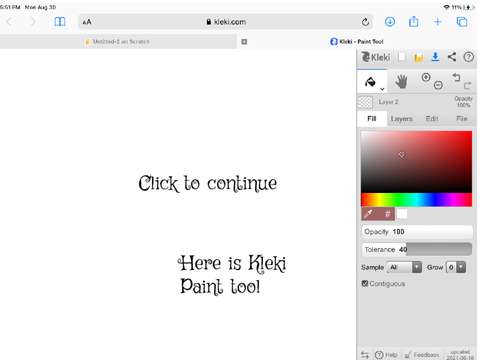Click the white secondary color swatch

pos(402,214)
